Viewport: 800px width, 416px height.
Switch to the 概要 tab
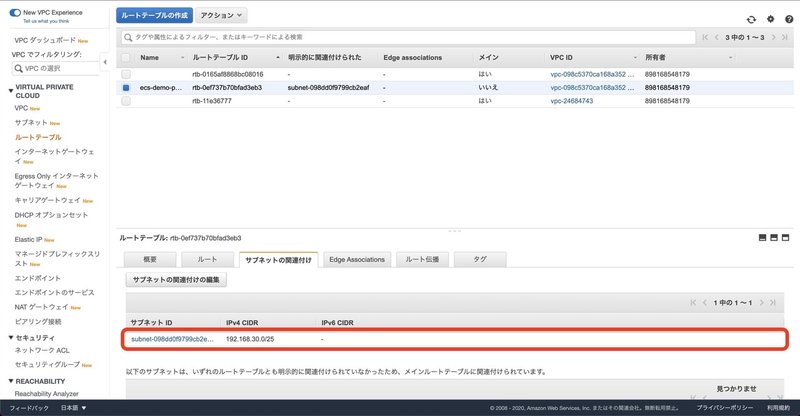click(x=150, y=259)
